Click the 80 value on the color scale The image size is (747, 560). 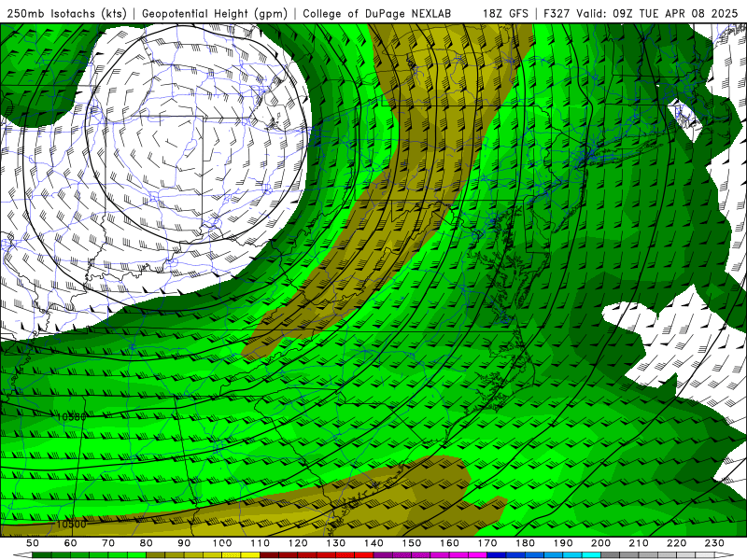point(147,543)
